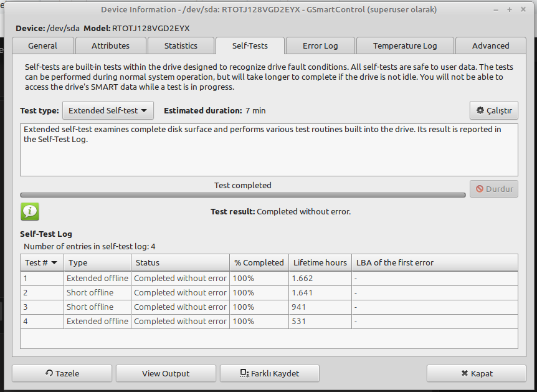537x392 pixels.
Task: Switch to the General tab
Action: 42,45
